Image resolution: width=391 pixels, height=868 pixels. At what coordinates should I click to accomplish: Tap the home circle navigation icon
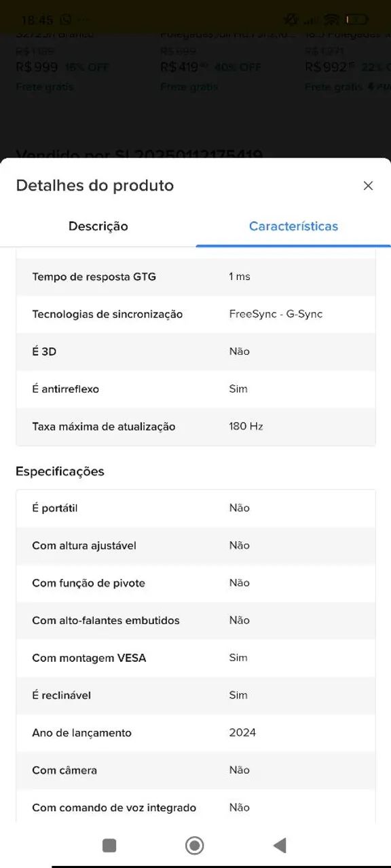[194, 846]
